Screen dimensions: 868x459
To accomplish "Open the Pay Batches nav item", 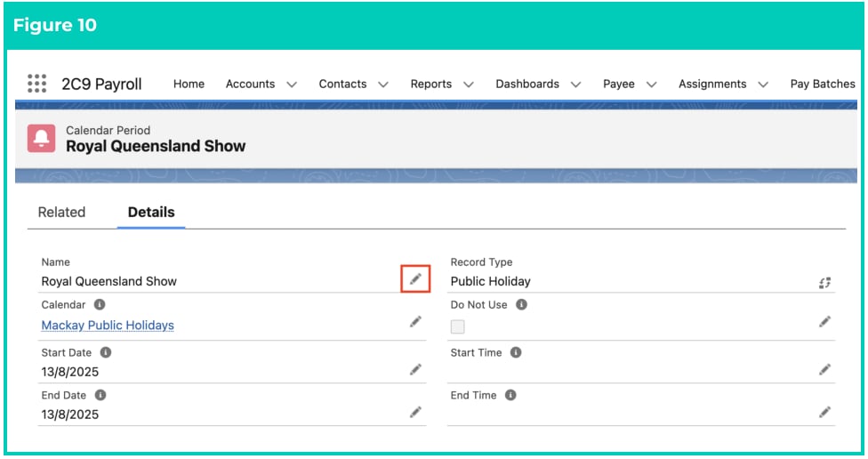I will pos(823,84).
